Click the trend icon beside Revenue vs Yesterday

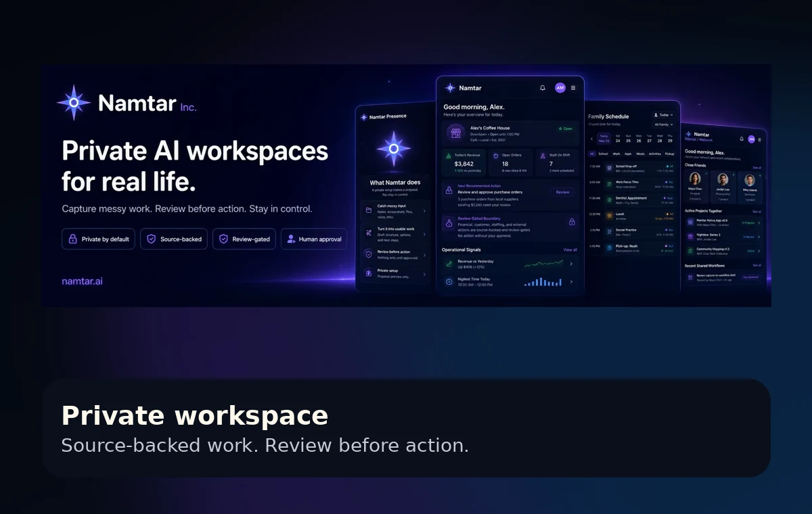449,264
